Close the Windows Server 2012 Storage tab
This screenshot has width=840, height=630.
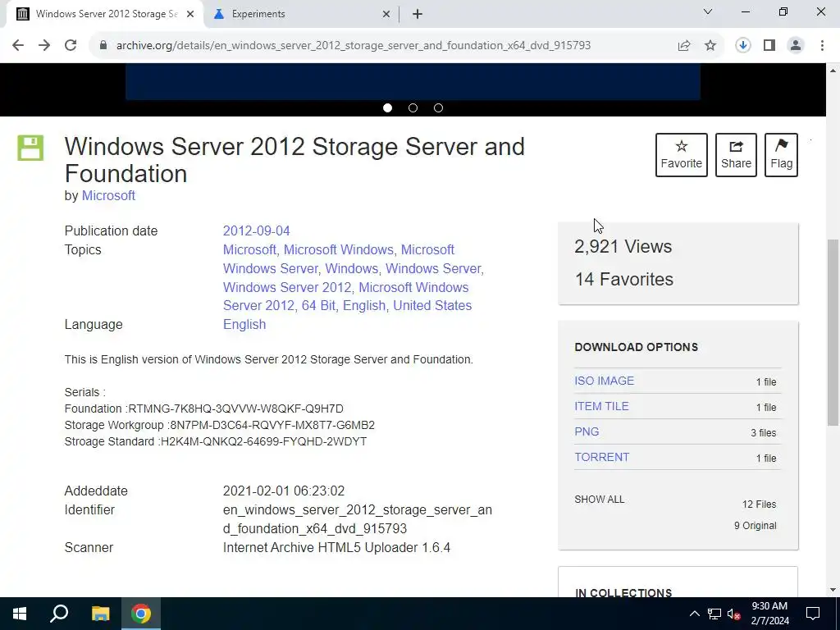point(190,15)
